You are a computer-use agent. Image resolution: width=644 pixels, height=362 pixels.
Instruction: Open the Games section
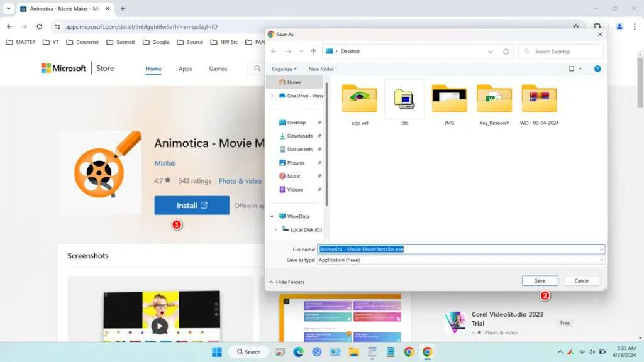pyautogui.click(x=218, y=69)
